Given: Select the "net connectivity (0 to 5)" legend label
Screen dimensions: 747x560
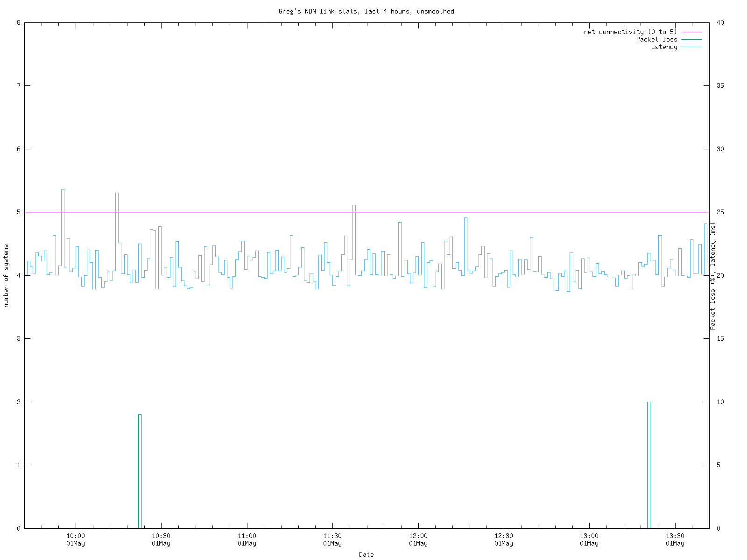Looking at the screenshot, I should pos(630,32).
